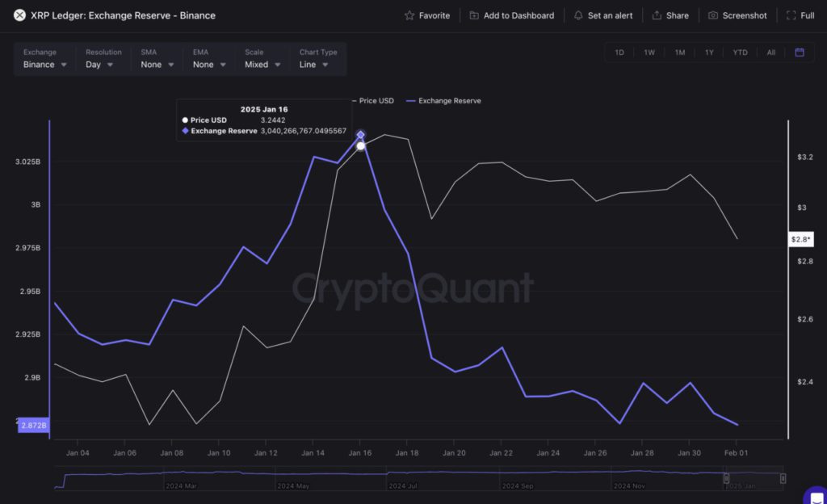The height and width of the screenshot is (504, 827).
Task: Open the Chart Type dropdown set to Line
Action: [318, 58]
